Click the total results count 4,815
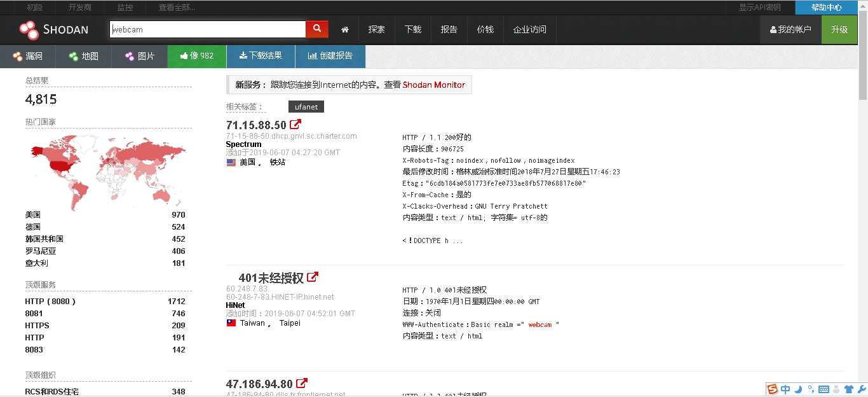 (x=41, y=99)
